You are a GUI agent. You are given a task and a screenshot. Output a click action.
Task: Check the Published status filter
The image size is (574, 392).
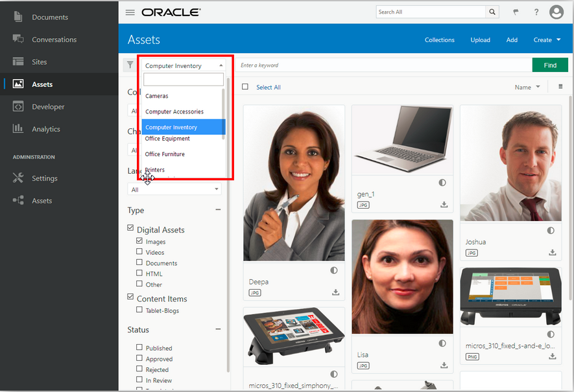138,347
